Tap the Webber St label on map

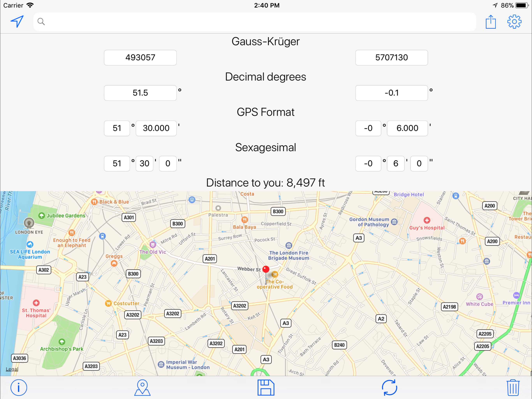249,269
